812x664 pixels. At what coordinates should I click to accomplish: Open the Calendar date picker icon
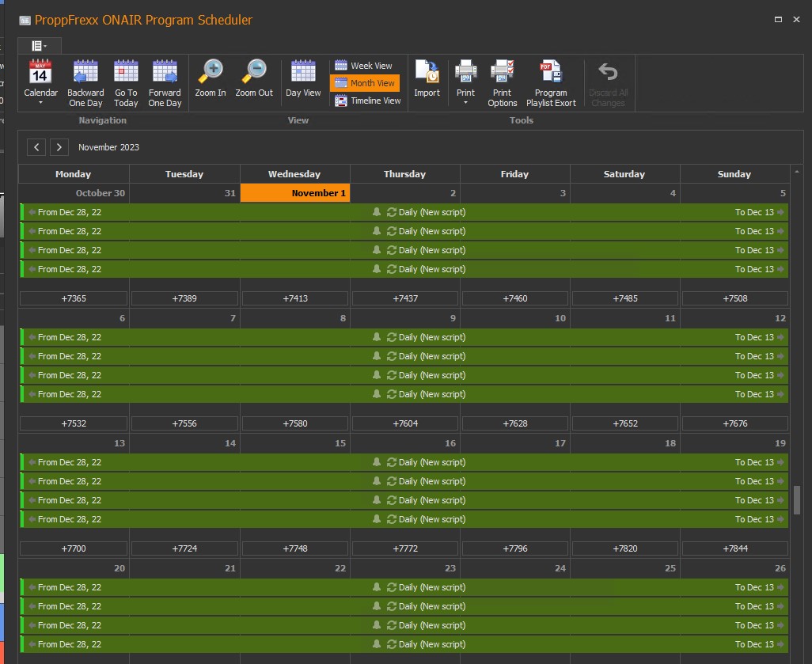tap(40, 73)
